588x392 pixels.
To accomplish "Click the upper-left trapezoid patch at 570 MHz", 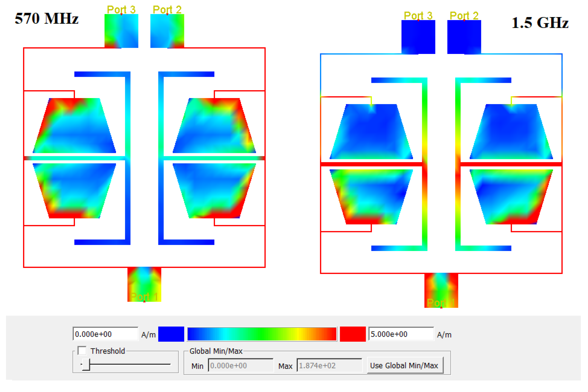I will [x=74, y=126].
